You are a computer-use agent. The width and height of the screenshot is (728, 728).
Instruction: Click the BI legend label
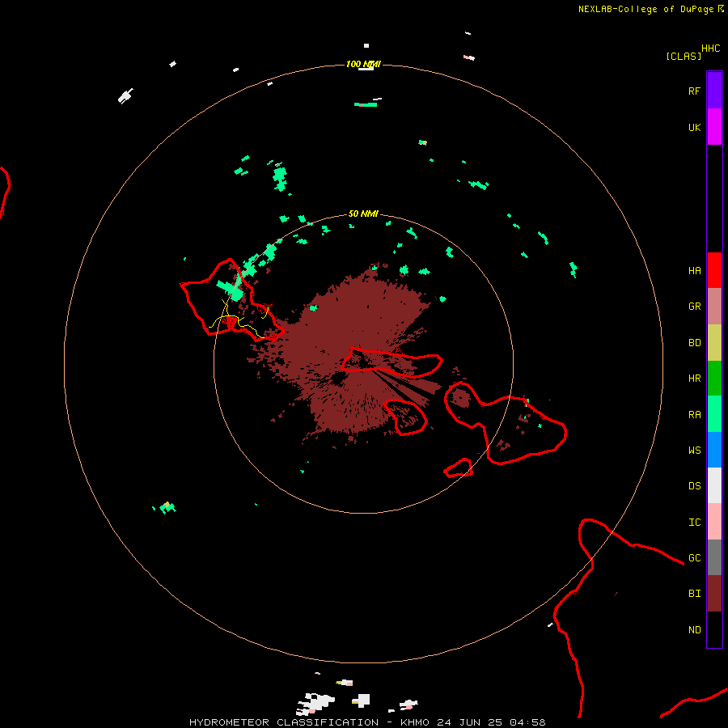tap(695, 594)
